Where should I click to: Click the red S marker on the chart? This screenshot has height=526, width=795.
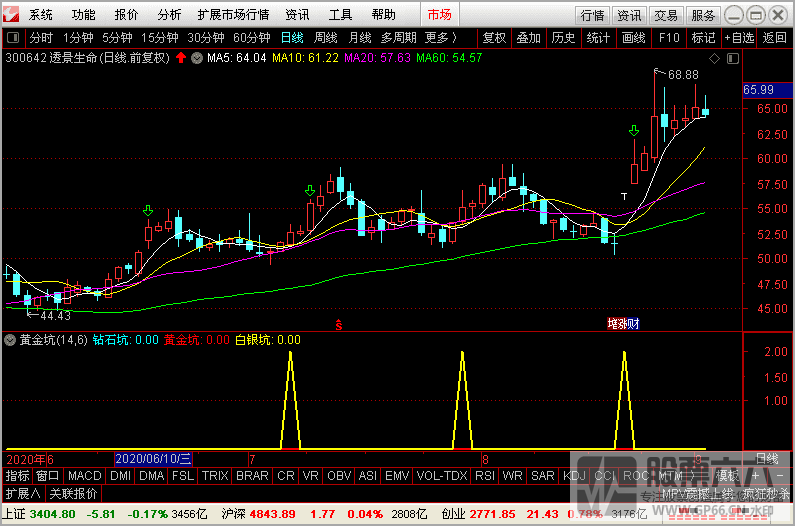[339, 326]
